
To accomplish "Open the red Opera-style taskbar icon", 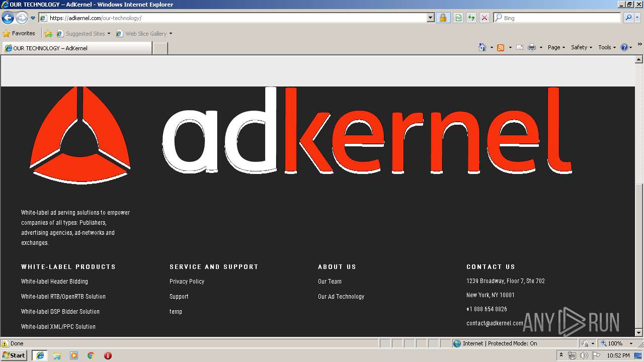I will pos(108,355).
